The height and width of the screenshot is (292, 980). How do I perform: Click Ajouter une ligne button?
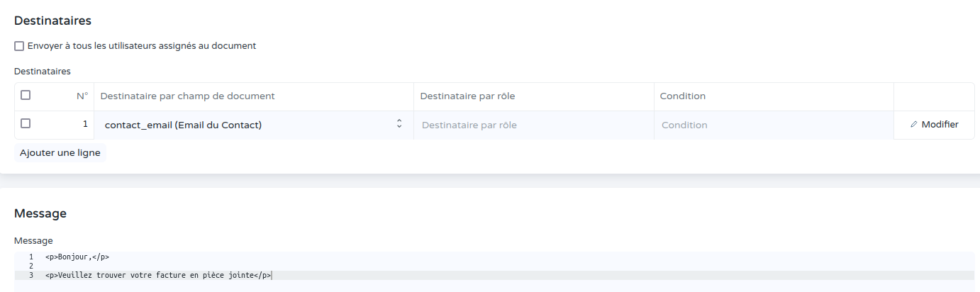pos(60,152)
